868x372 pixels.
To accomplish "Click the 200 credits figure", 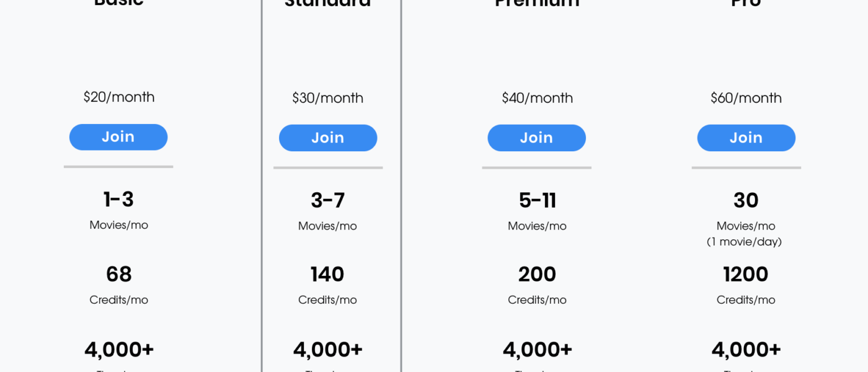I will pyautogui.click(x=537, y=274).
